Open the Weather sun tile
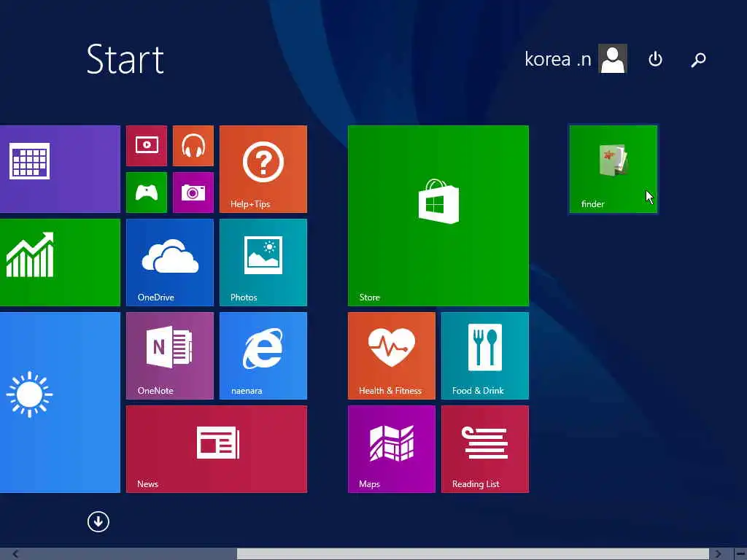This screenshot has width=747, height=560. coord(60,402)
